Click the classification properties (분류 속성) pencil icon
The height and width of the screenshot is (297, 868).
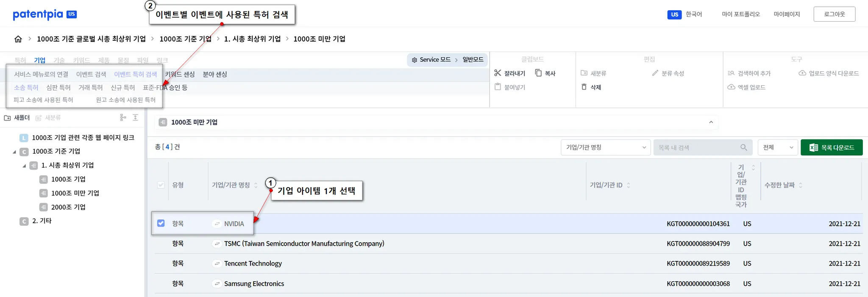click(x=655, y=73)
